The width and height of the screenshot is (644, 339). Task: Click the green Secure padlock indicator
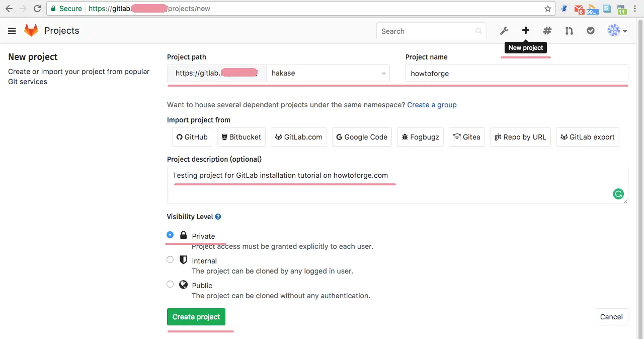pyautogui.click(x=66, y=9)
